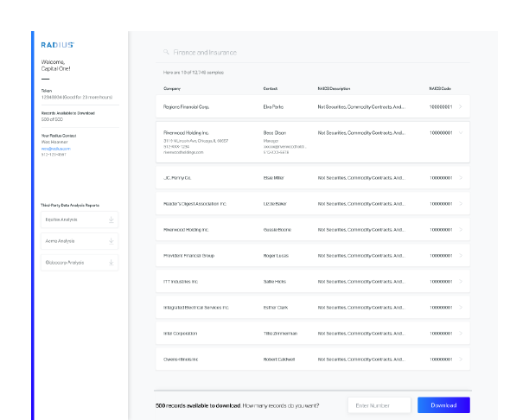529x420 pixels.
Task: Click contact name Lizzie Baker
Action: coord(275,204)
